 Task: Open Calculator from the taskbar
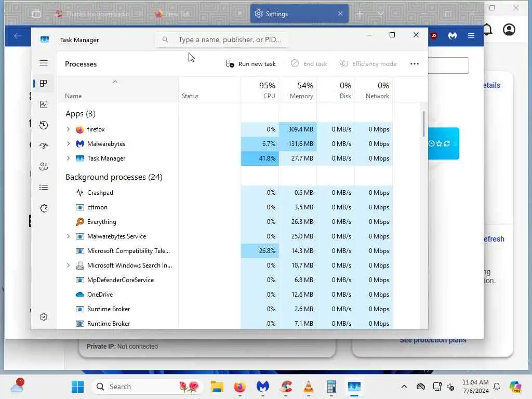(x=331, y=387)
